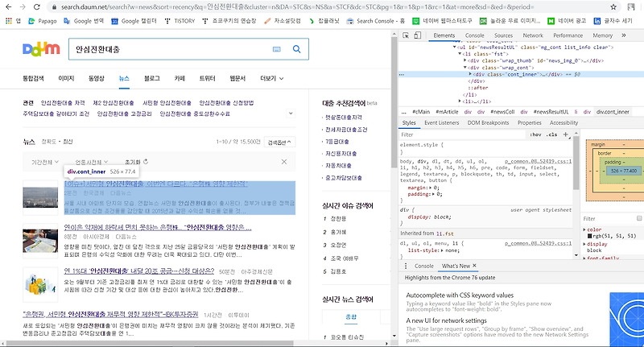Viewport: 644px width, 347px height.
Task: Click the new style rule plus icon
Action: pos(566,134)
